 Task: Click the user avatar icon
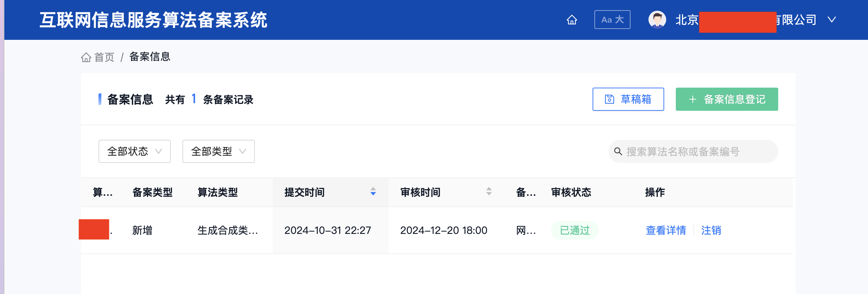[657, 20]
